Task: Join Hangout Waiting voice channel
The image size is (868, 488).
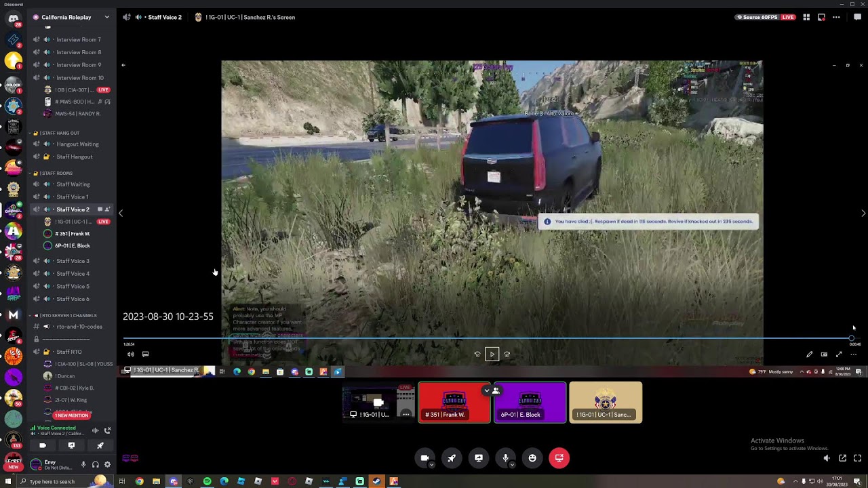Action: (73, 144)
